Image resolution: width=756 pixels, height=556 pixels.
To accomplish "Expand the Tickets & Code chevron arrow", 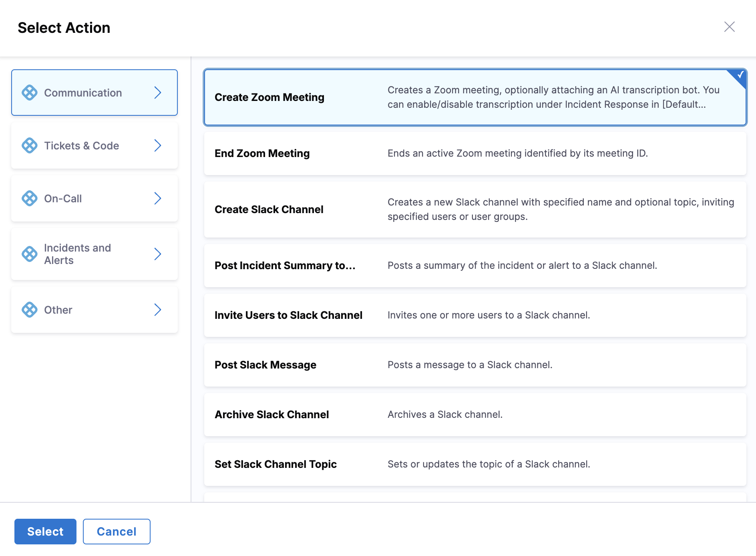I will (158, 145).
